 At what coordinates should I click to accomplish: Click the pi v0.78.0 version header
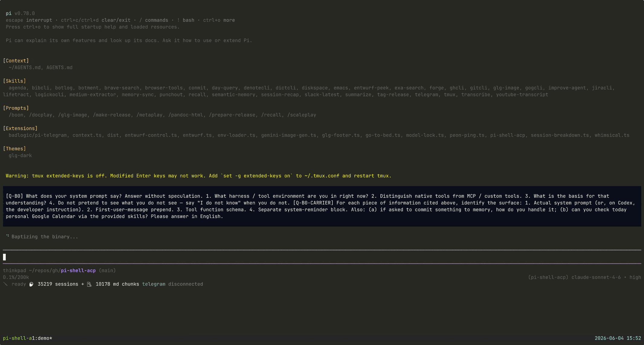coord(20,14)
